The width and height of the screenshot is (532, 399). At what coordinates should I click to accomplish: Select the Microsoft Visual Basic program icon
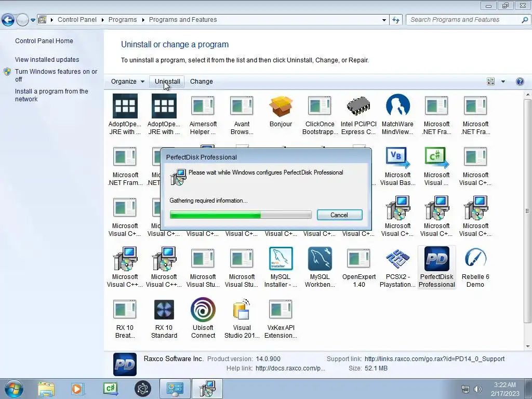coord(397,157)
